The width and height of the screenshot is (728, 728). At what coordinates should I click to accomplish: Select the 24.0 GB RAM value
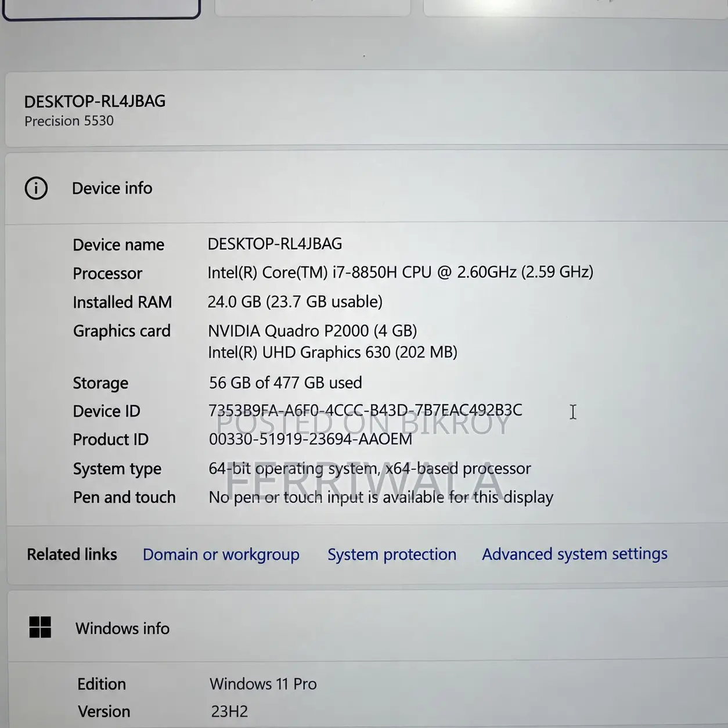(295, 302)
